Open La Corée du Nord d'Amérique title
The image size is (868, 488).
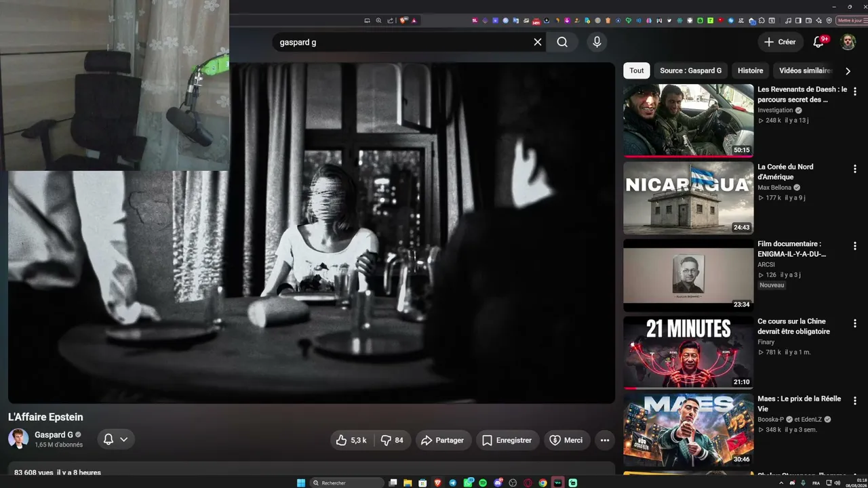[785, 171]
